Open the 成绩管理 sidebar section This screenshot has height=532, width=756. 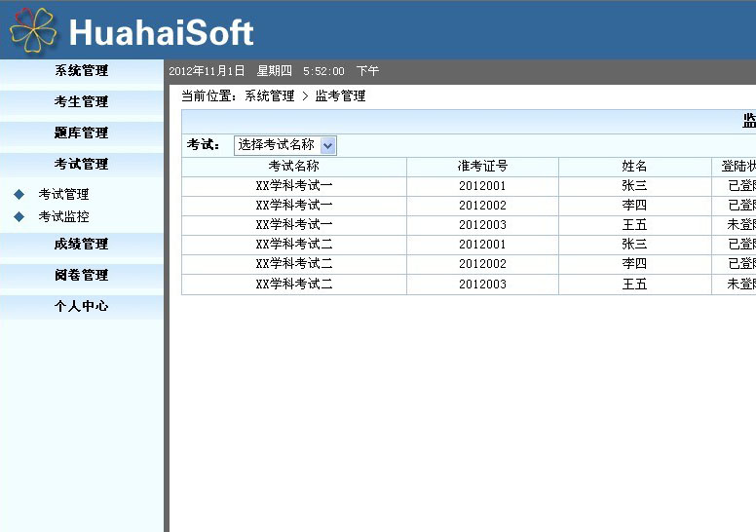pyautogui.click(x=82, y=244)
